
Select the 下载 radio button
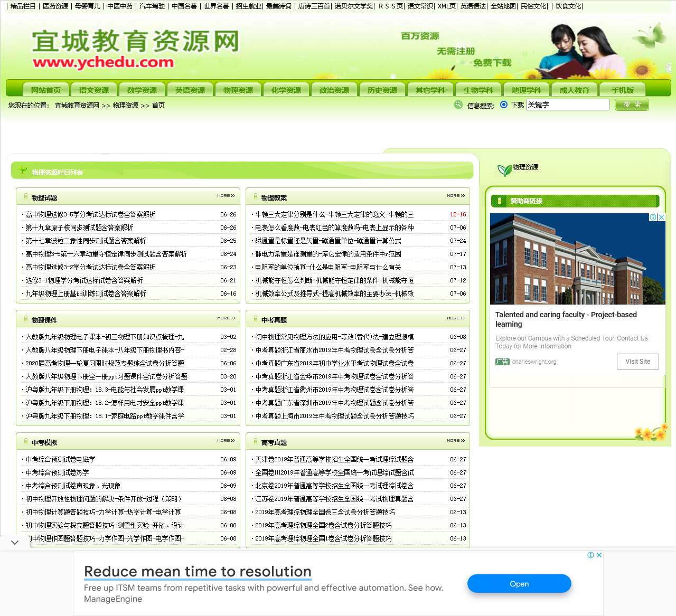(x=504, y=105)
